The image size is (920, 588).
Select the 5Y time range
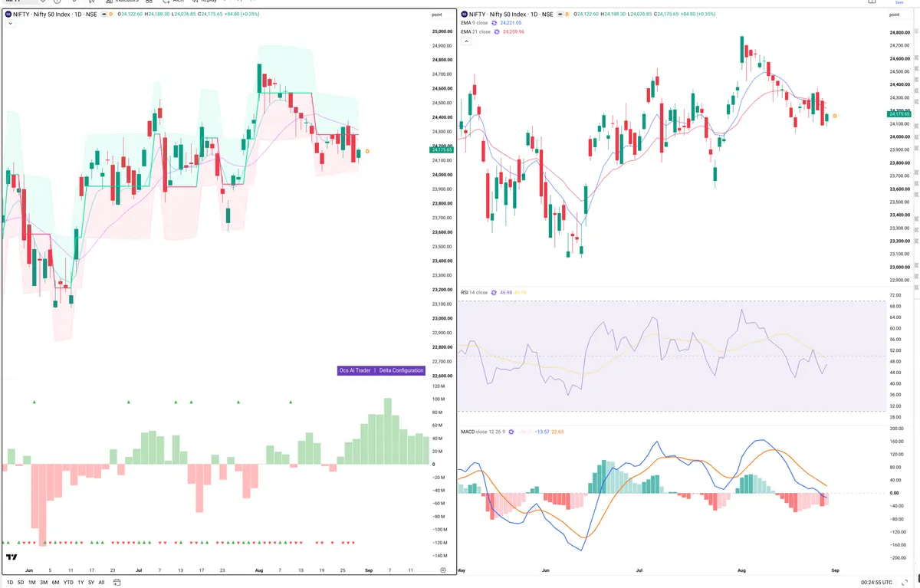pos(91,583)
